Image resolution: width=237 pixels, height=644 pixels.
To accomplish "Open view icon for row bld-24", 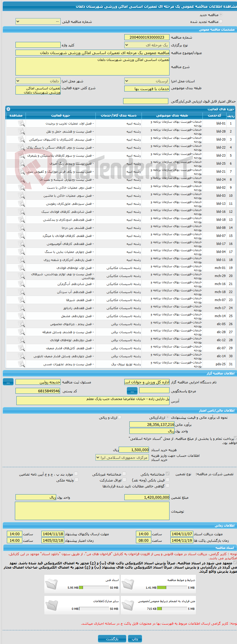I will 21,179.
